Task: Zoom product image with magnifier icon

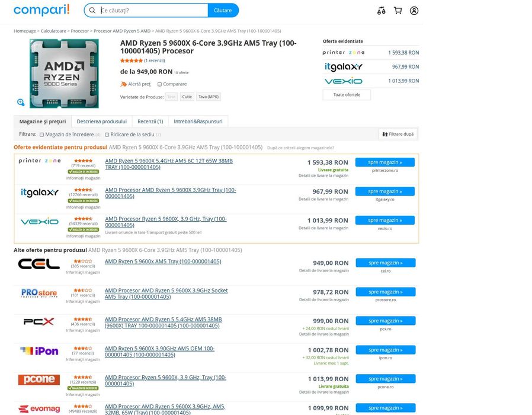Action: 21,102
